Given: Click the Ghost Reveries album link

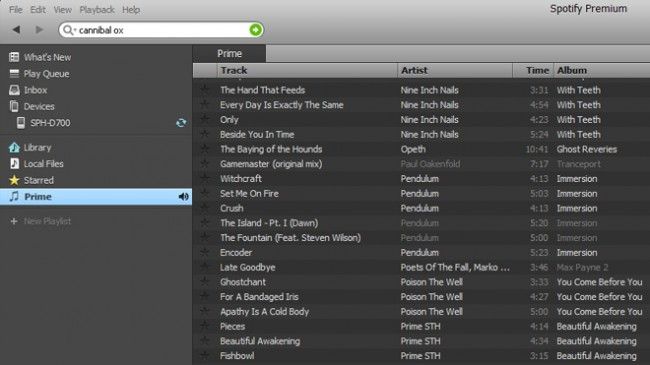Looking at the screenshot, I should [x=587, y=149].
